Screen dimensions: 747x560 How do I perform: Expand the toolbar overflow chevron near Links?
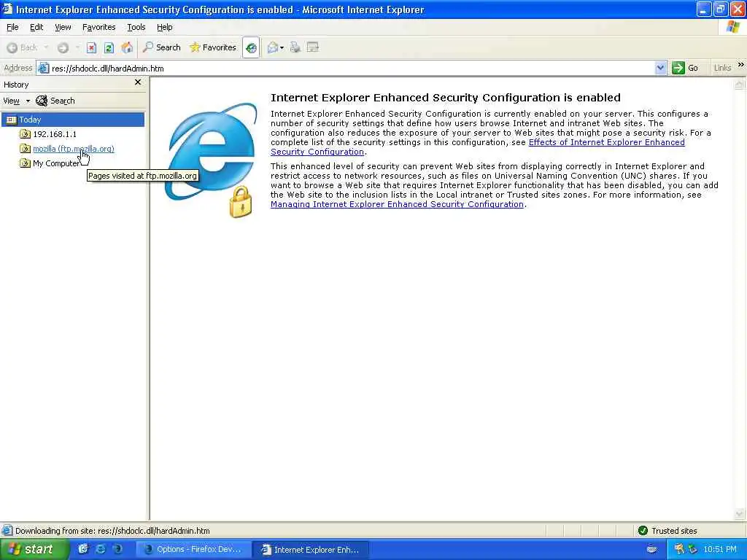[741, 65]
